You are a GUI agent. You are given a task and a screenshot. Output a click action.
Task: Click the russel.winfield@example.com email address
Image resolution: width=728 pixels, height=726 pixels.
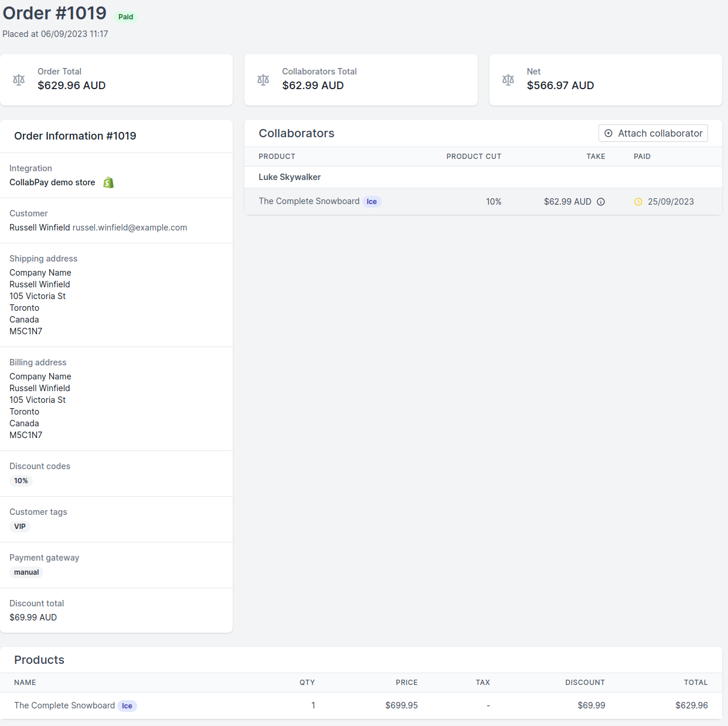[130, 228]
